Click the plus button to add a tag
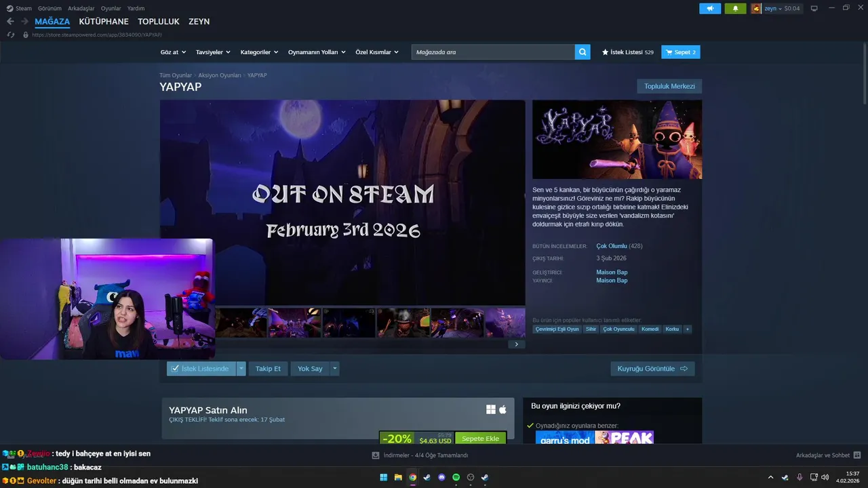Image resolution: width=868 pixels, height=488 pixels. tap(688, 329)
